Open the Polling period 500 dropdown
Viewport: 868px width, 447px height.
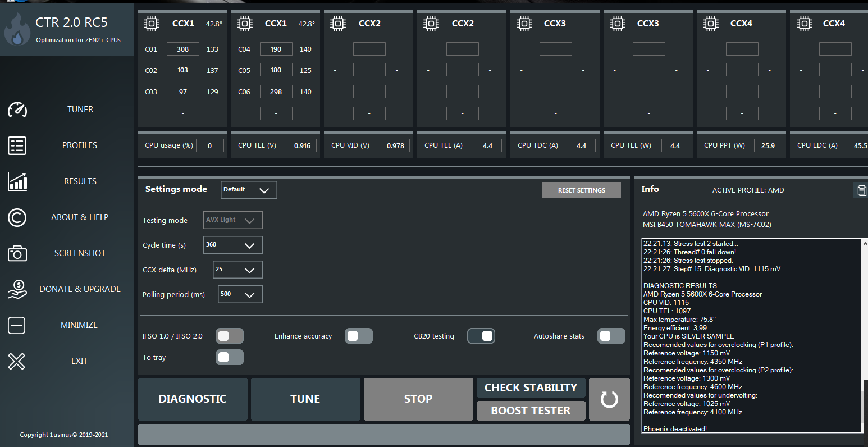tap(240, 294)
